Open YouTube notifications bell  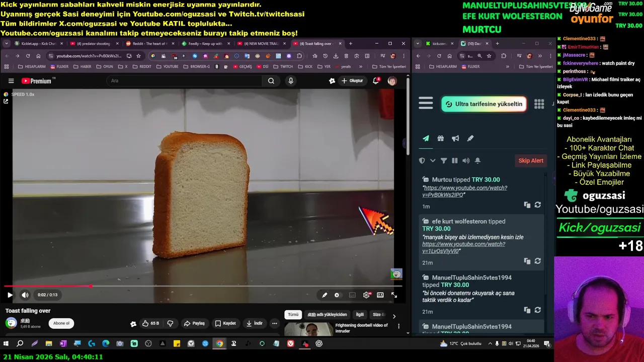(376, 81)
